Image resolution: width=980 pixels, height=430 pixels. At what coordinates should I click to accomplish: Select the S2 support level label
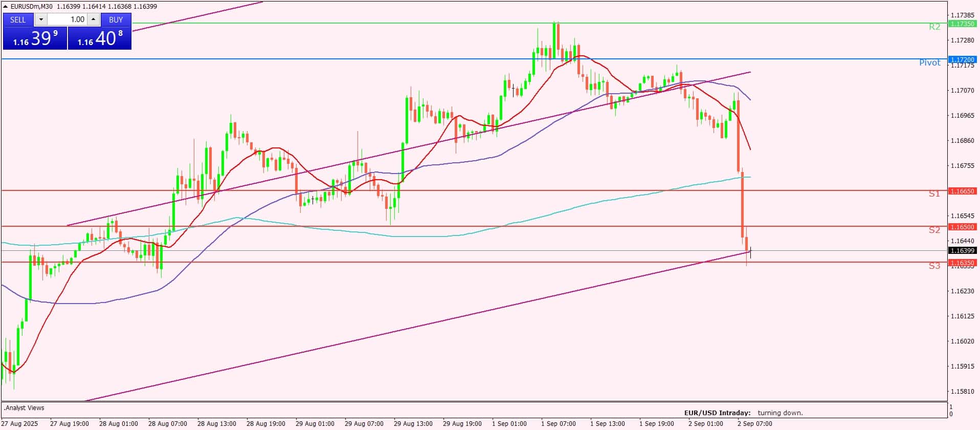934,230
